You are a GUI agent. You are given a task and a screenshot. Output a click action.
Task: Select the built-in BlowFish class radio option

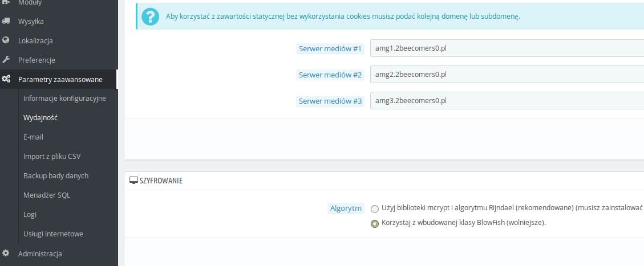point(375,224)
